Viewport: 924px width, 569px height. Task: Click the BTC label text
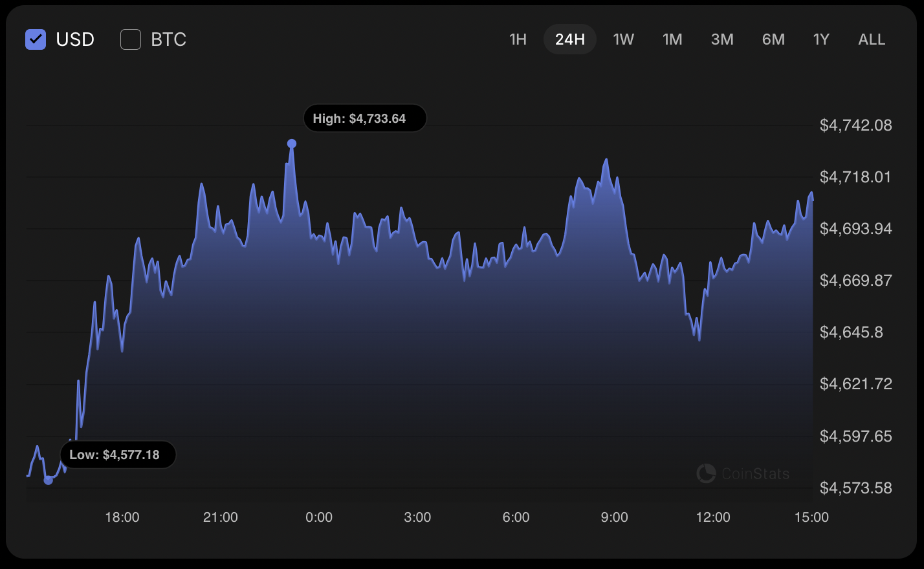168,39
